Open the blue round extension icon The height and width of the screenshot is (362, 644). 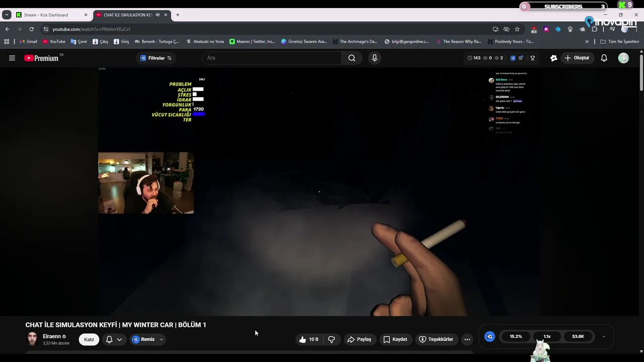click(558, 29)
